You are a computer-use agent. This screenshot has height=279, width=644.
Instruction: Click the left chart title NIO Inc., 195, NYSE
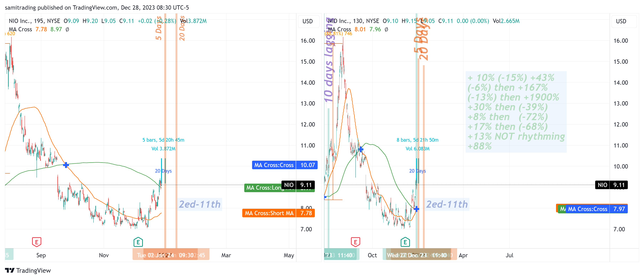[35, 21]
